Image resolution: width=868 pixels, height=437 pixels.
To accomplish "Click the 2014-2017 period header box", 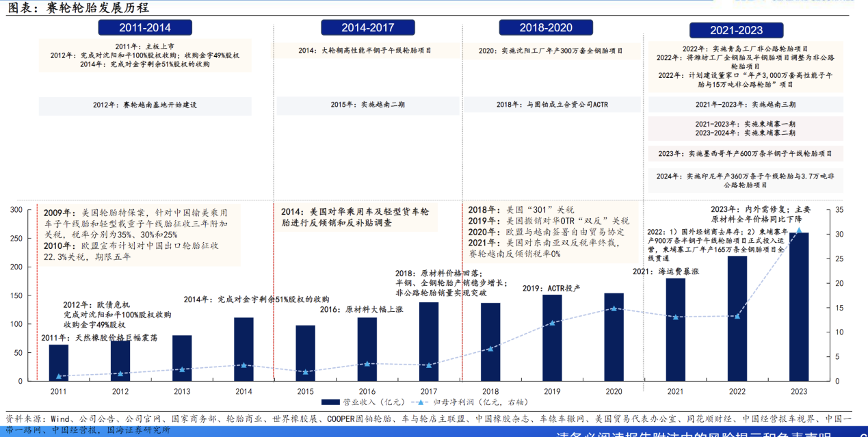I will [368, 27].
